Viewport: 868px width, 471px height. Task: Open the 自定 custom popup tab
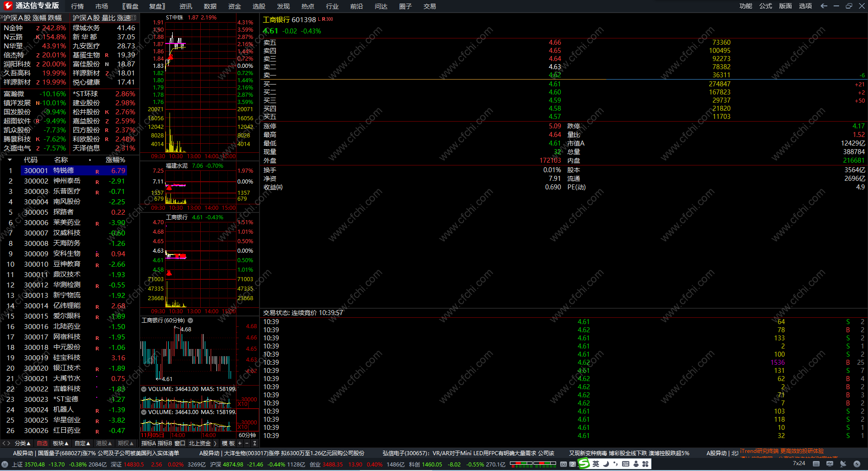pyautogui.click(x=82, y=443)
